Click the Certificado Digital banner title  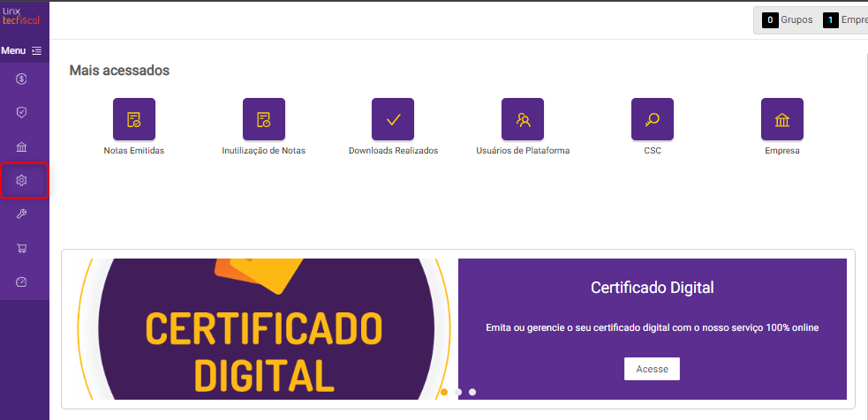pyautogui.click(x=653, y=288)
